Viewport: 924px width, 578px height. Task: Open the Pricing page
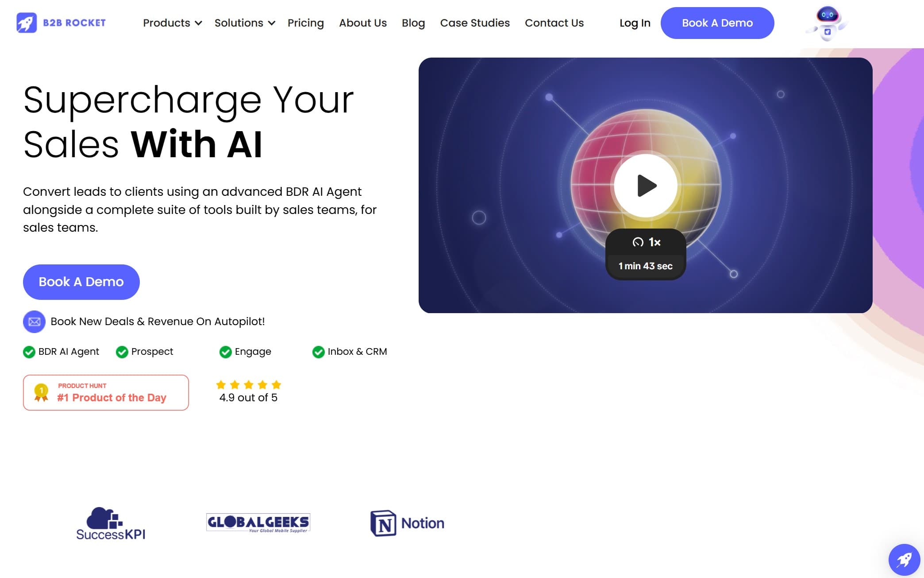(305, 23)
